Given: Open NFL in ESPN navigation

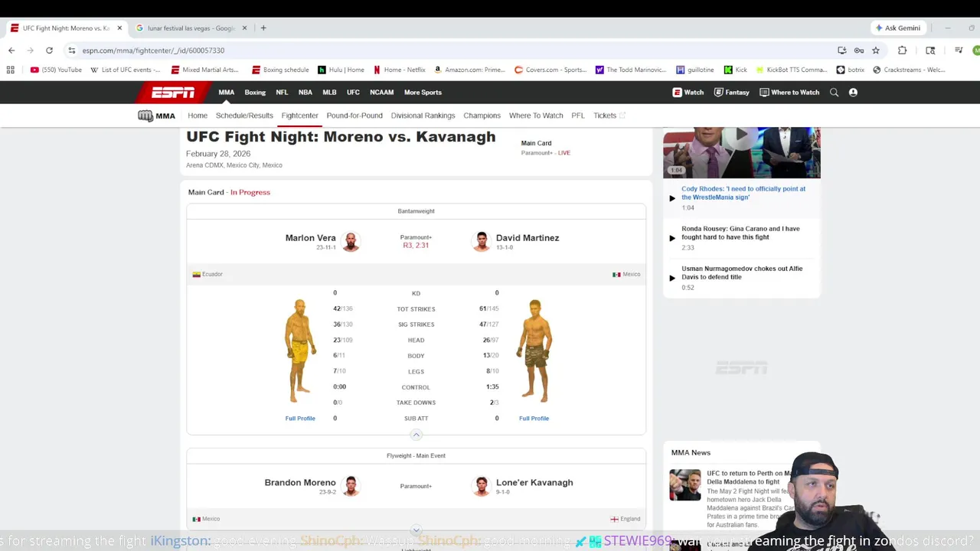Looking at the screenshot, I should click(x=282, y=93).
